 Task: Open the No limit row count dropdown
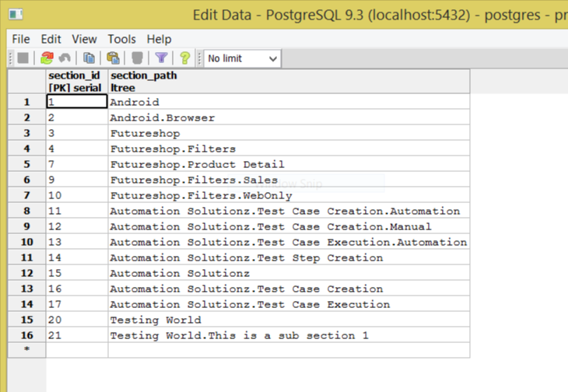(x=242, y=58)
